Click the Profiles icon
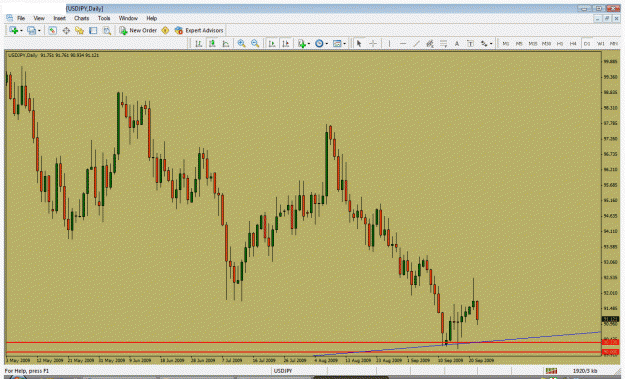 31,30
